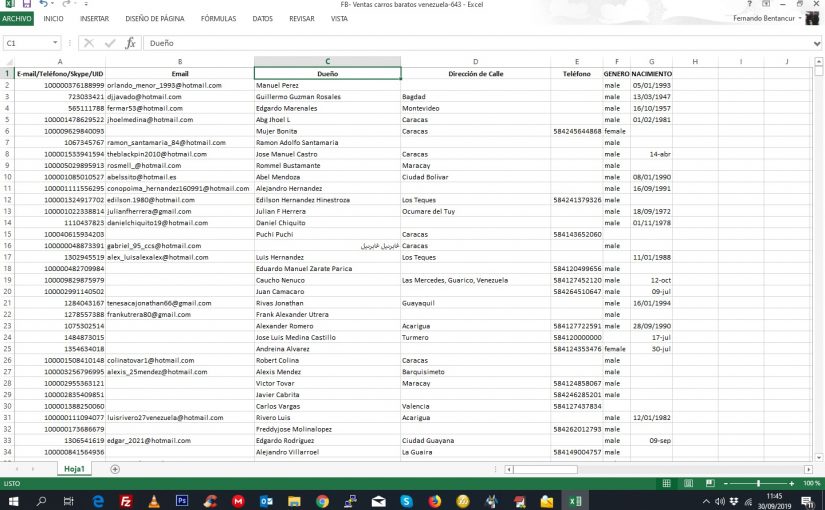Click the zoom slider handle

tap(758, 483)
